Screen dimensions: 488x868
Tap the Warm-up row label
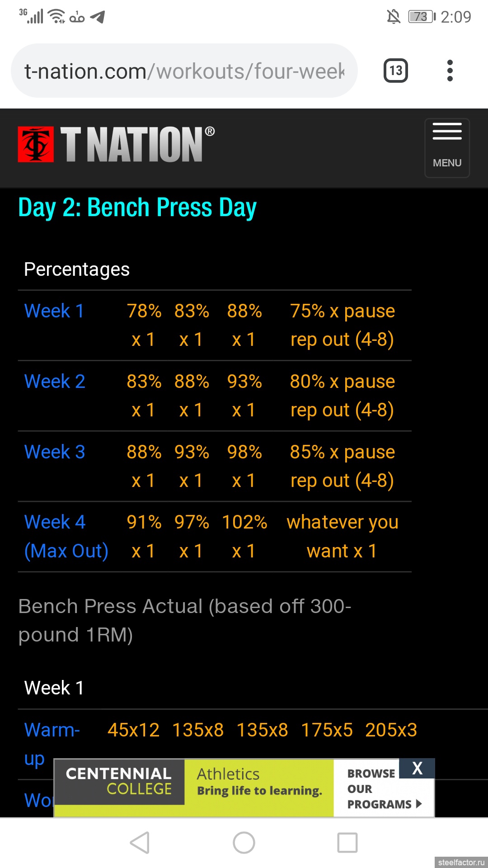click(x=52, y=744)
